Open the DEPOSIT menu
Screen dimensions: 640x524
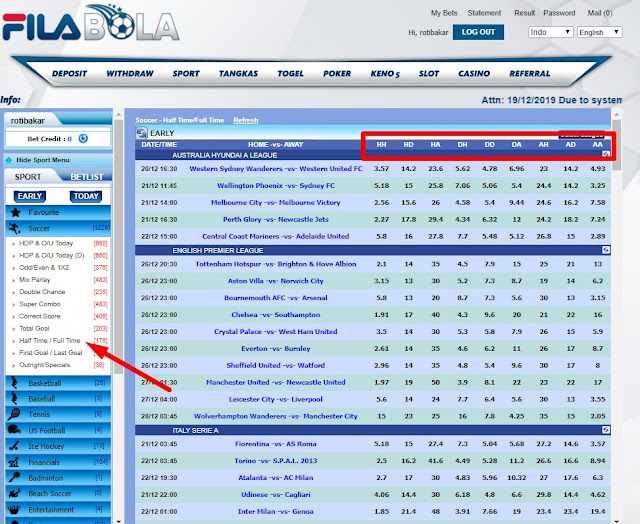click(69, 74)
